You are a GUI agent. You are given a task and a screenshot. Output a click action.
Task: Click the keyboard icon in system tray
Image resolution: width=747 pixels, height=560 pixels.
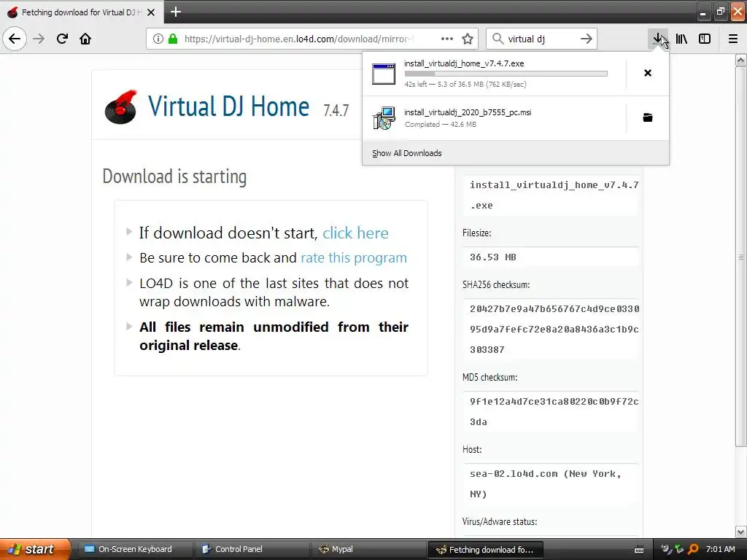pos(639,550)
